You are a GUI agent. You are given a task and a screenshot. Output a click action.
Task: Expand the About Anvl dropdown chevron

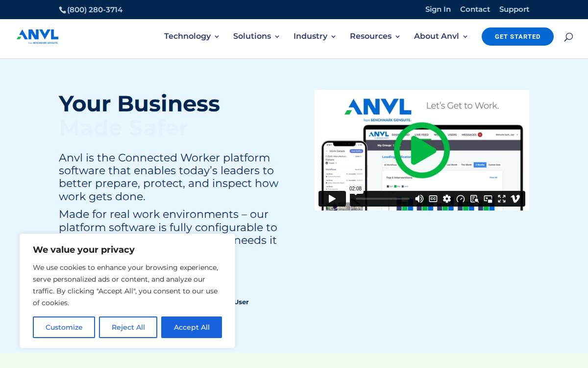point(465,37)
